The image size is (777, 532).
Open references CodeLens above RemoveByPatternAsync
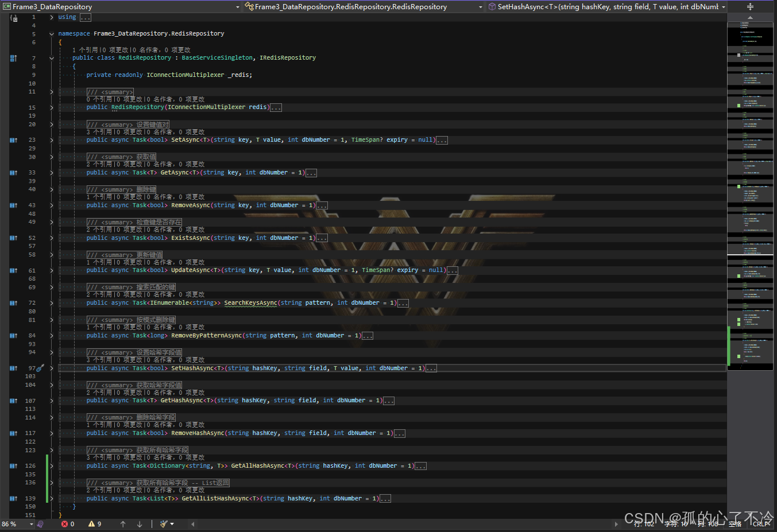pyautogui.click(x=99, y=328)
